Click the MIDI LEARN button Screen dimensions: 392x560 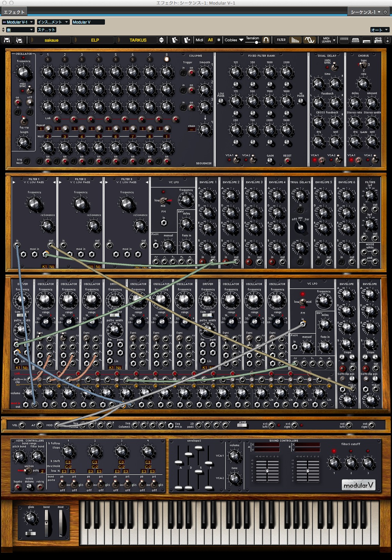pos(326,40)
